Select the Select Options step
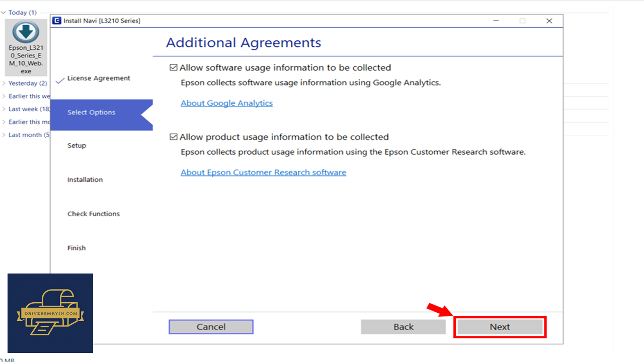 tap(101, 115)
